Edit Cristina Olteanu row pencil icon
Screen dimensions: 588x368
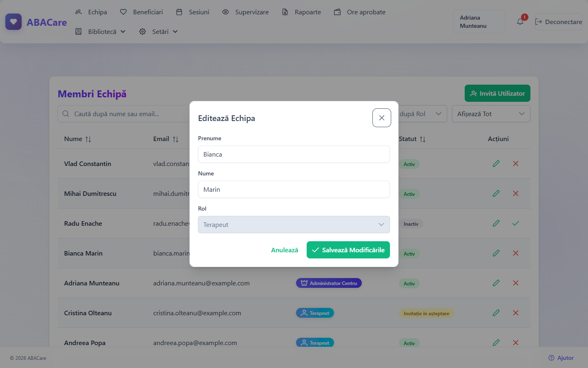pos(496,313)
